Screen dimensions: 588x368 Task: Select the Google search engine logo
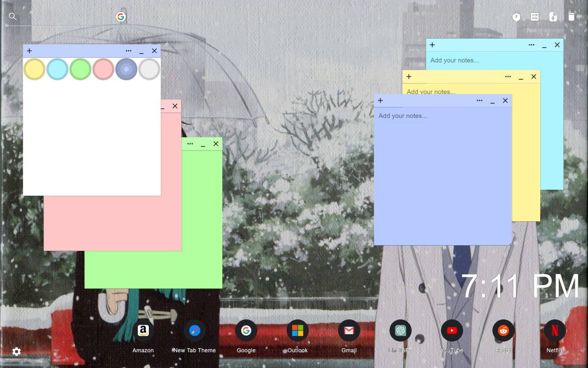121,17
